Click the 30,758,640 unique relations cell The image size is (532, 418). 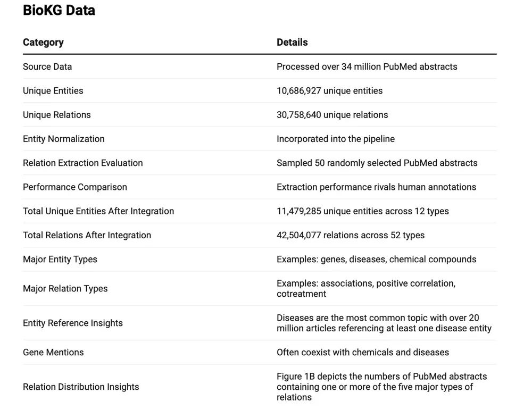coord(332,115)
